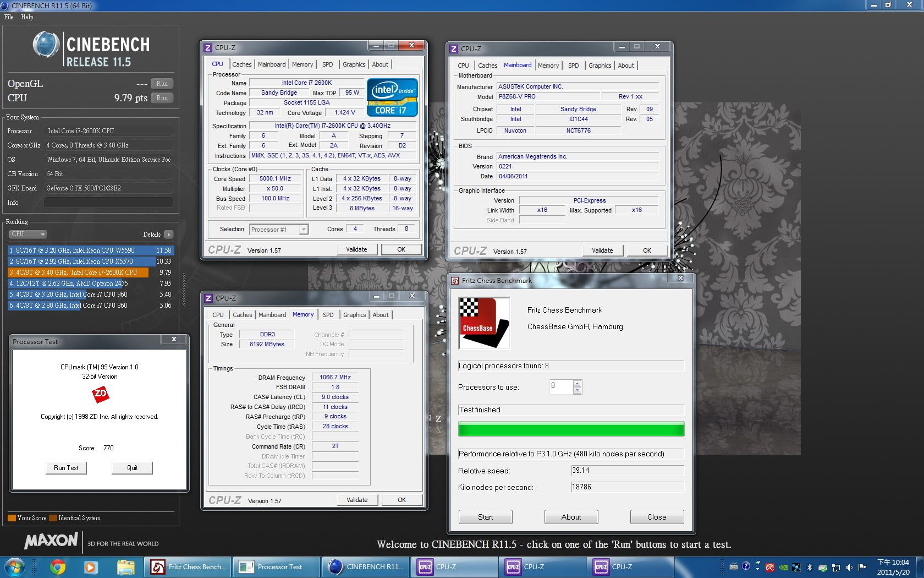The height and width of the screenshot is (578, 924).
Task: Click OK in the Memory CPU-Z window
Action: pos(402,500)
